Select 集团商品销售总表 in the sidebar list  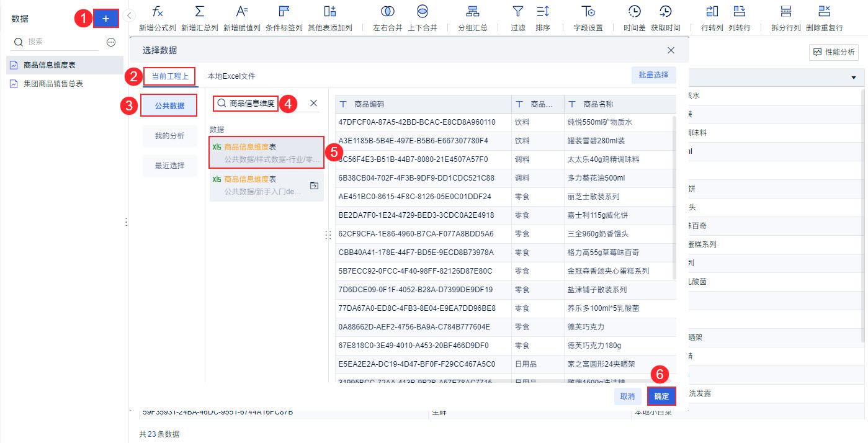coord(65,84)
